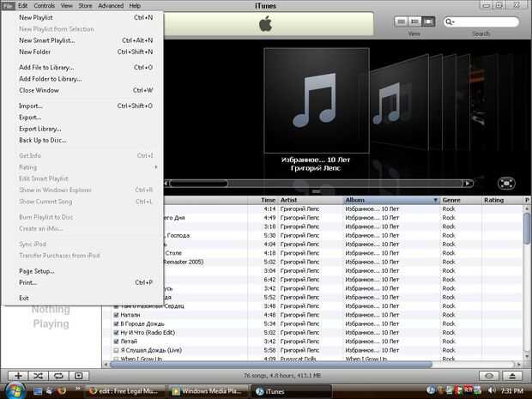This screenshot has height=399, width=532.
Task: Uncheck the song Ну И Что (Radio Edit)
Action: point(116,333)
